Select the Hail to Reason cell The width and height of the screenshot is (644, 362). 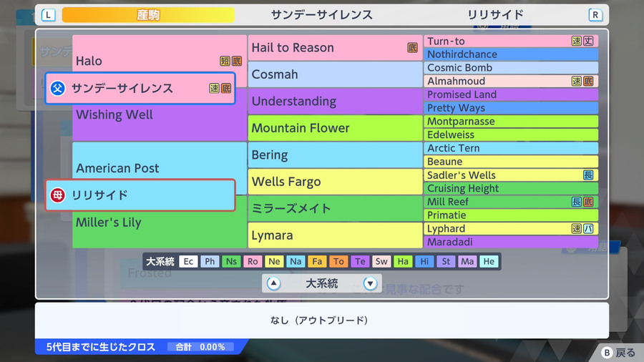[x=335, y=48]
